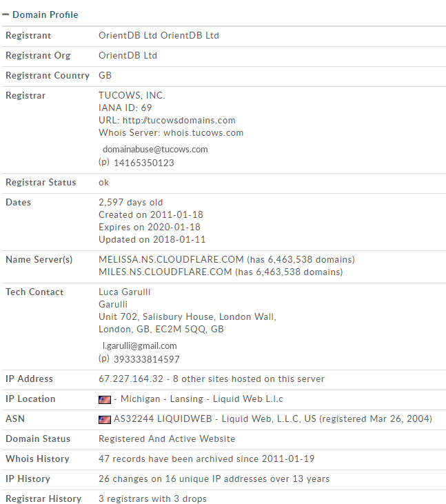
Task: Click the Tech Contact name Luca Garulli
Action: [x=124, y=292]
